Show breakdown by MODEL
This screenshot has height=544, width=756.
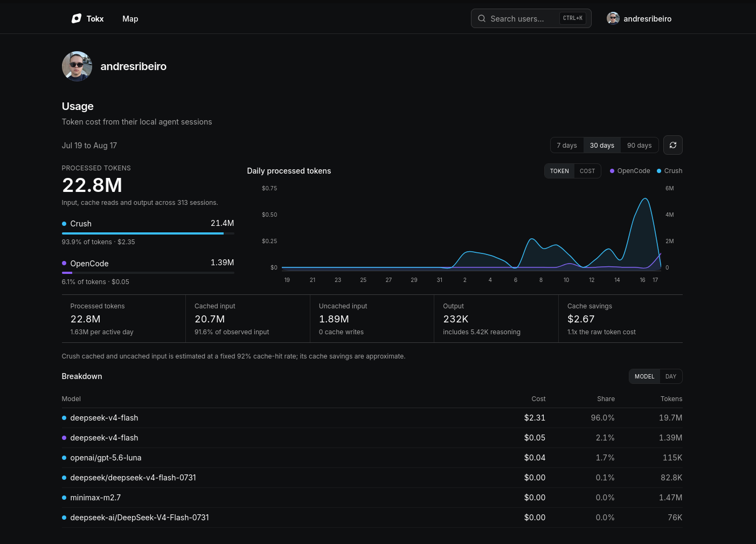coord(644,376)
